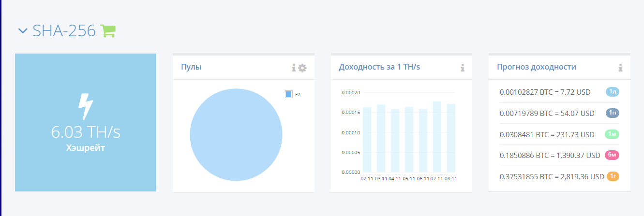
Task: Click the Хэшрейт label
Action: (86, 148)
